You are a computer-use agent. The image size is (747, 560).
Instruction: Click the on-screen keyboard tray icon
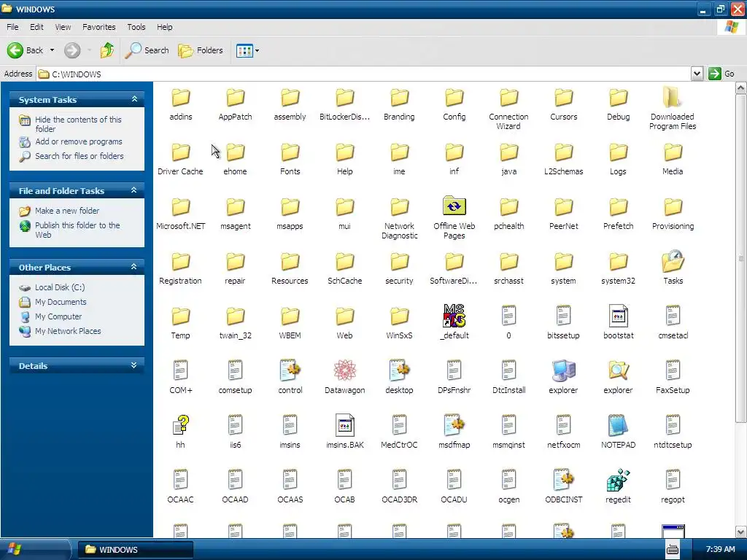point(672,550)
